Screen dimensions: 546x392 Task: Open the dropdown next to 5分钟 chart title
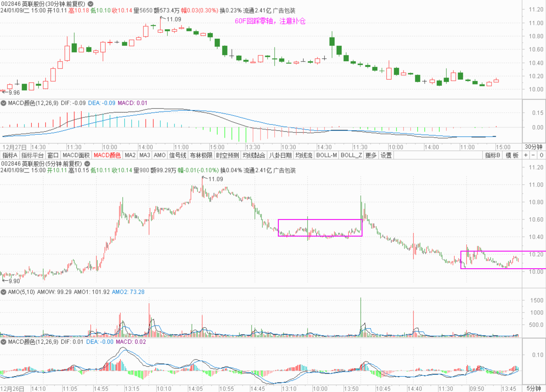pyautogui.click(x=87, y=164)
